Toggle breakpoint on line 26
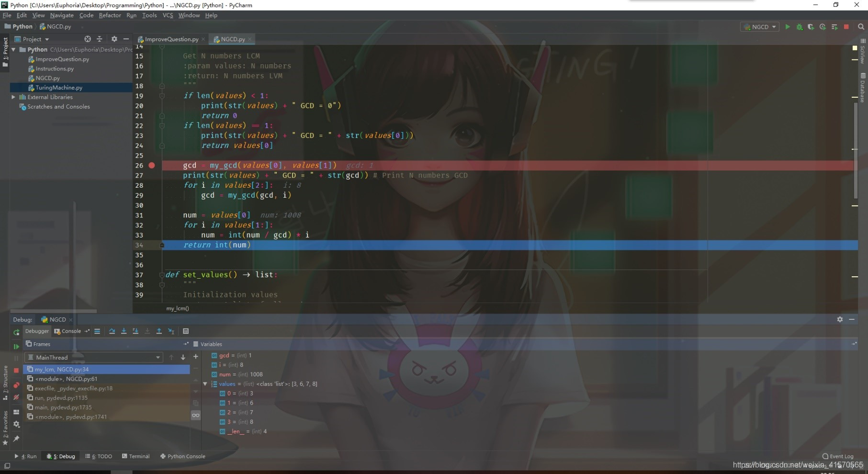 pyautogui.click(x=152, y=165)
